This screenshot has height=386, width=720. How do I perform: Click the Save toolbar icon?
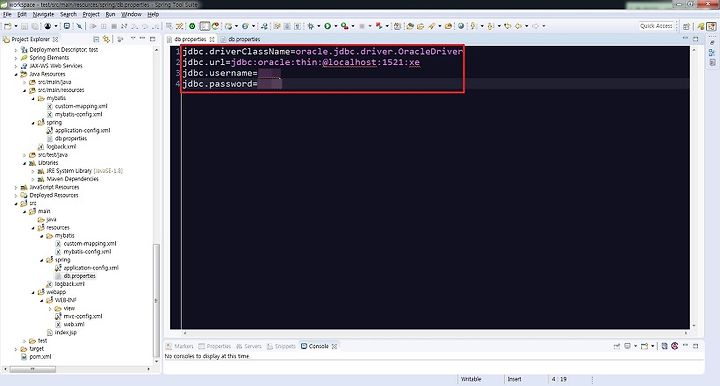(x=24, y=26)
